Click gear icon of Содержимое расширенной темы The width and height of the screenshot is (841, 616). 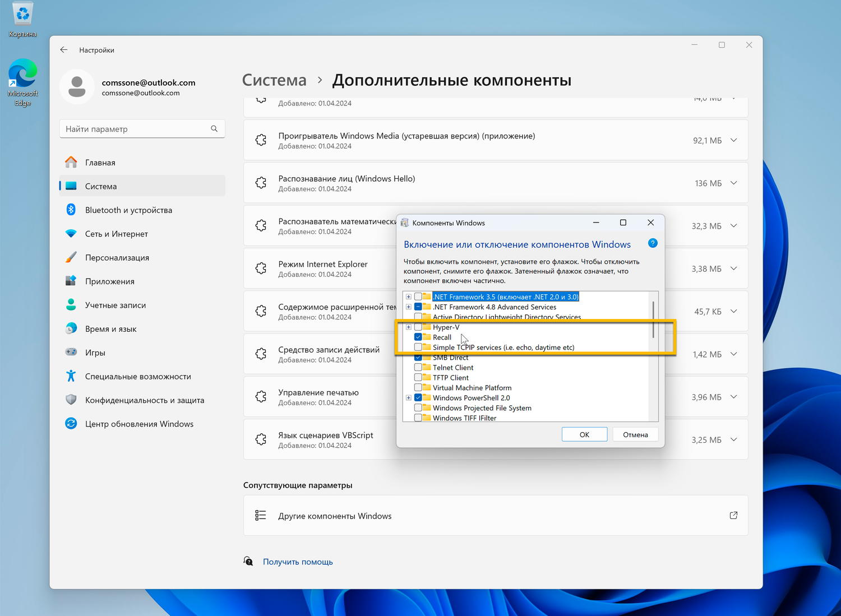point(261,311)
